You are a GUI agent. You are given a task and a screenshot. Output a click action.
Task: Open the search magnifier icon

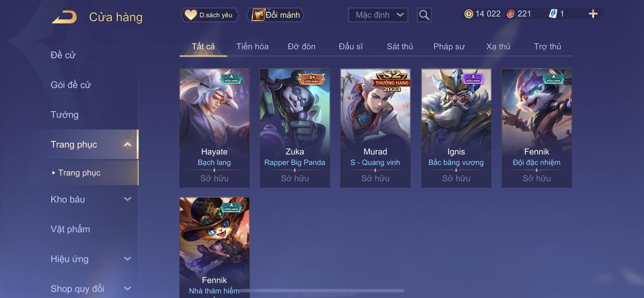click(424, 15)
